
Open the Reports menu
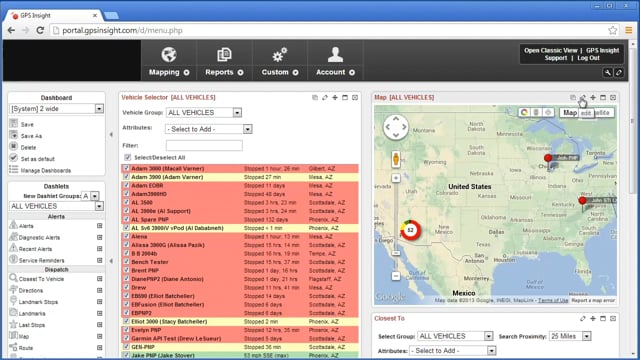pos(224,61)
